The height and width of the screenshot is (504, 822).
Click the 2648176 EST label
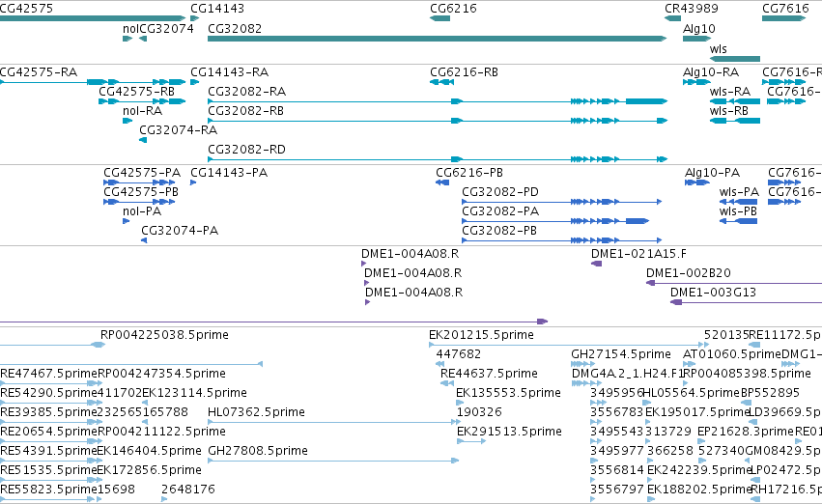pos(188,490)
